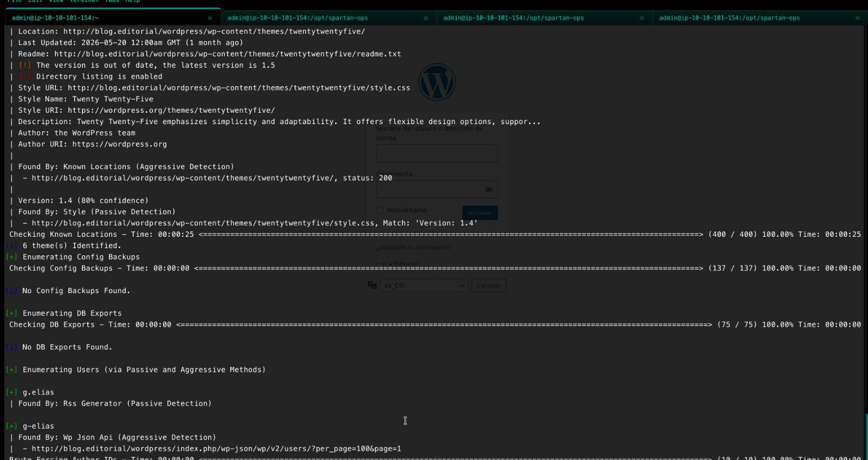Click the 'Directory listing is enabled' warning line

(x=99, y=76)
